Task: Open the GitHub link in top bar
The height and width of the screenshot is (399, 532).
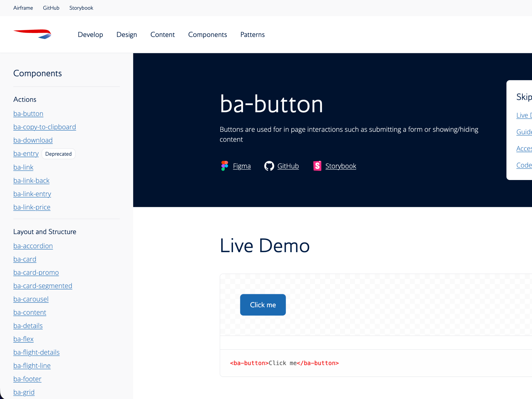Action: [51, 8]
